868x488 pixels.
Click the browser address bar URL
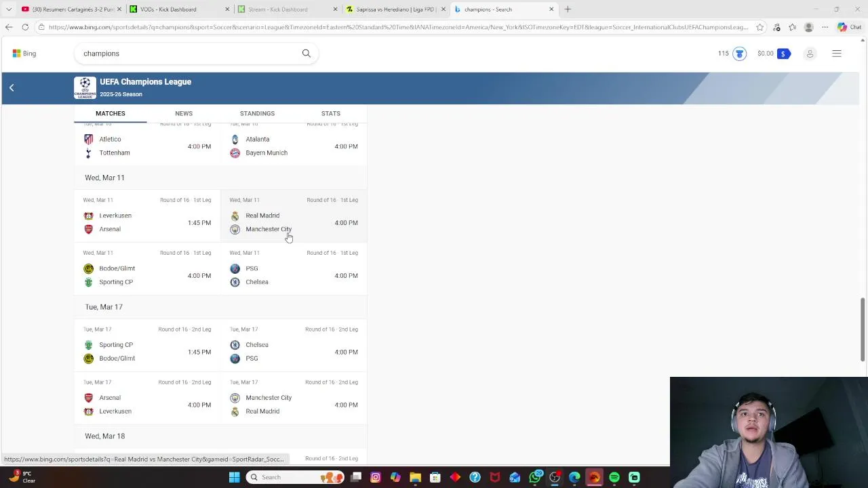(398, 27)
